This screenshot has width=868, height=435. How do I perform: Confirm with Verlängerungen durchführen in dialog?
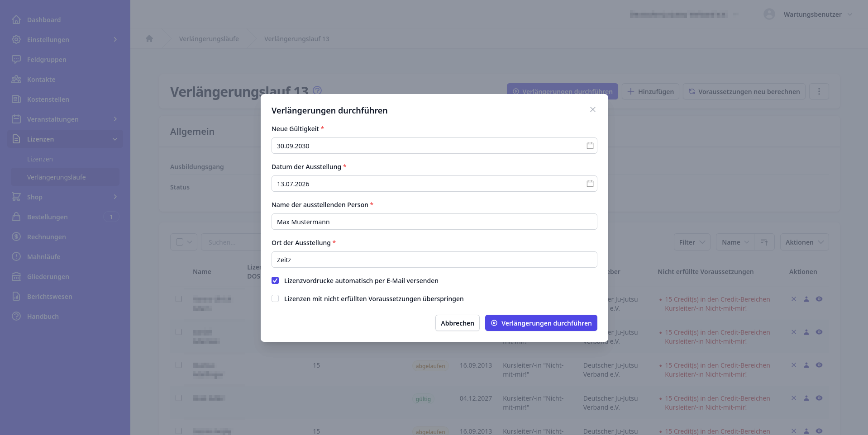(541, 323)
